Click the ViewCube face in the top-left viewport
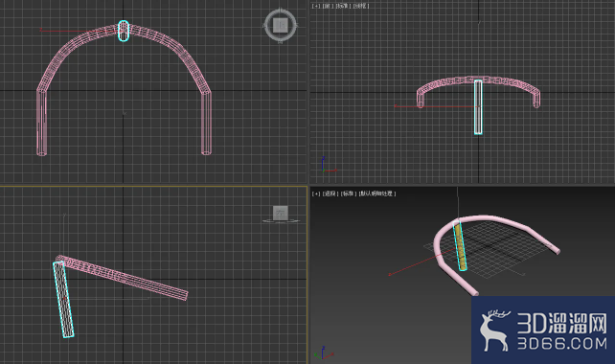Viewport: 615px width, 364px height. pos(280,26)
